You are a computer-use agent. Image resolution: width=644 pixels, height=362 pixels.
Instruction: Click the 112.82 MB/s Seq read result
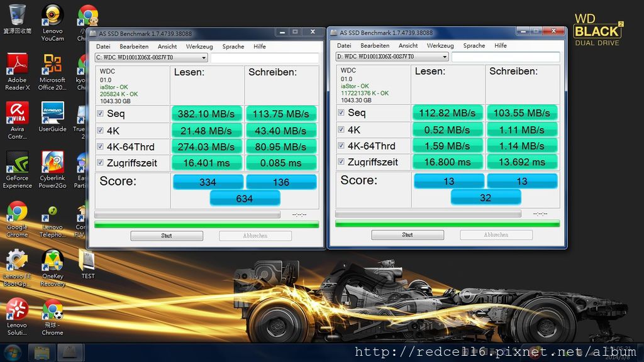[447, 113]
